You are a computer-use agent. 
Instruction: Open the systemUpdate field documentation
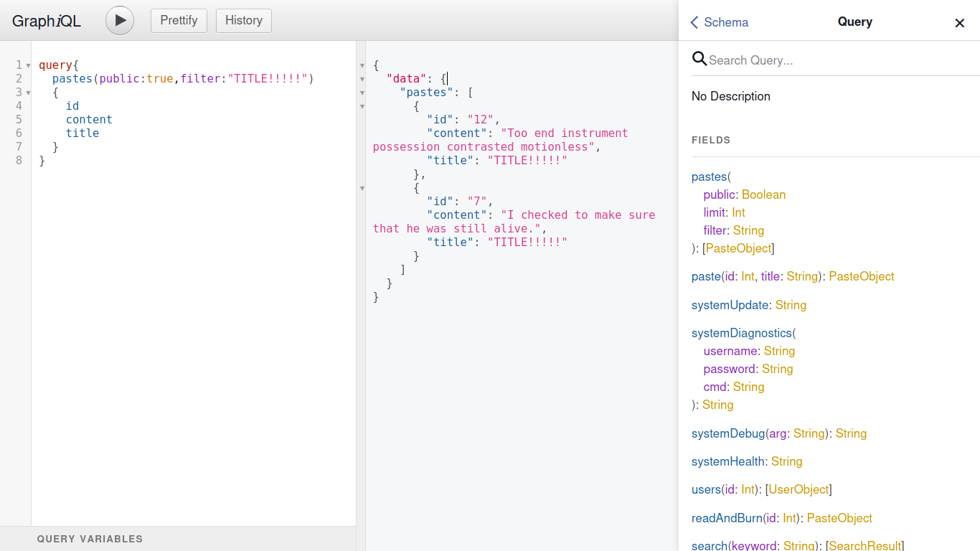[730, 305]
